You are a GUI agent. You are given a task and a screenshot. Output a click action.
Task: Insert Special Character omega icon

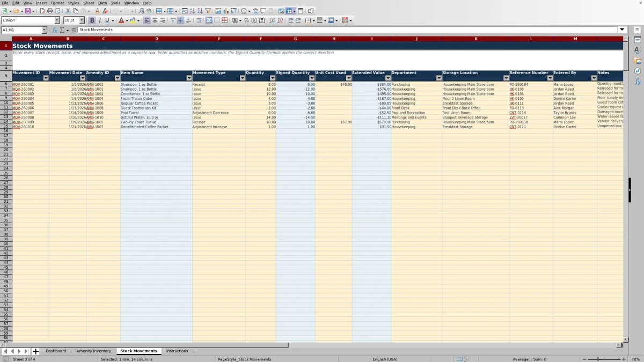244,11
